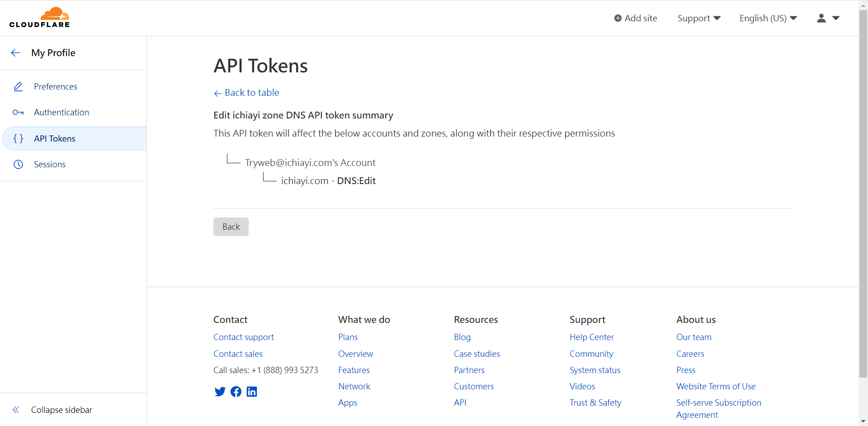Open the System status link
The image size is (868, 426).
pos(595,370)
